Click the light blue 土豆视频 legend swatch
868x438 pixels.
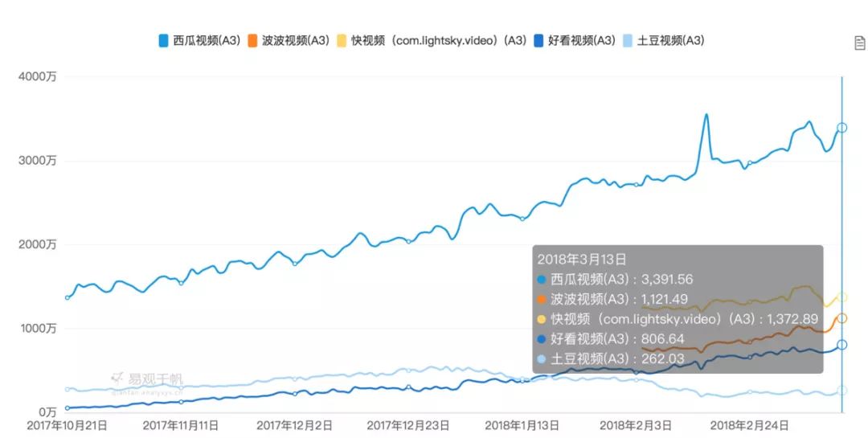(x=628, y=40)
